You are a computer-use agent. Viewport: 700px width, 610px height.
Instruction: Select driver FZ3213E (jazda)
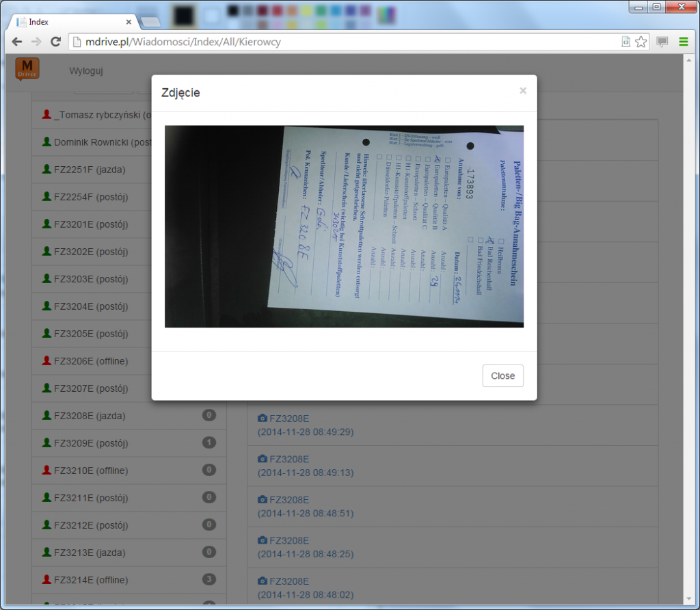pos(129,552)
